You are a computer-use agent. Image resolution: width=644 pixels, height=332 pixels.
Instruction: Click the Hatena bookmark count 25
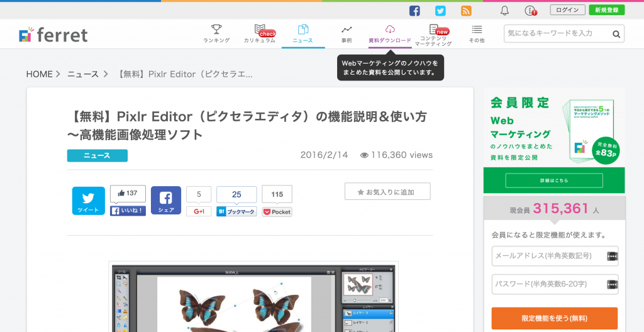coord(236,194)
